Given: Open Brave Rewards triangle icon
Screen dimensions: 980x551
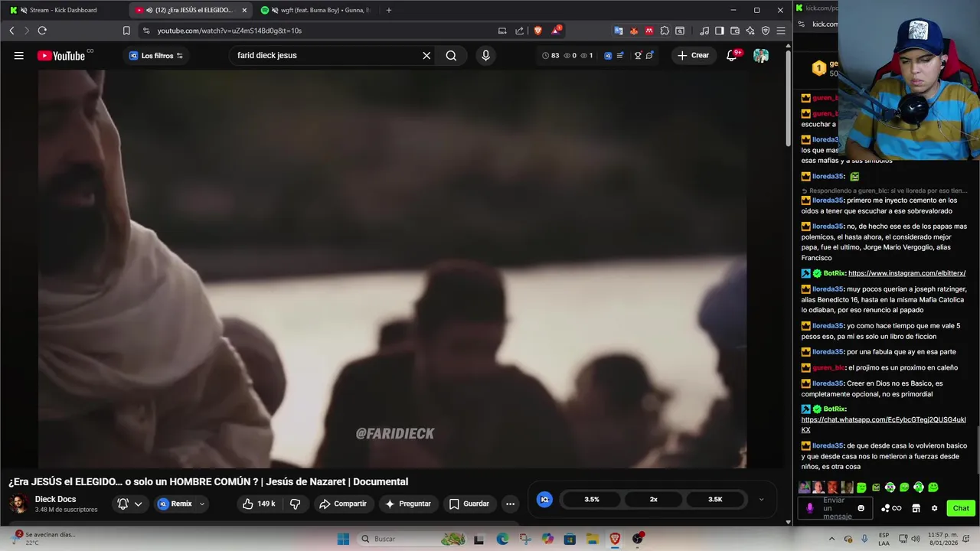Looking at the screenshot, I should [557, 31].
